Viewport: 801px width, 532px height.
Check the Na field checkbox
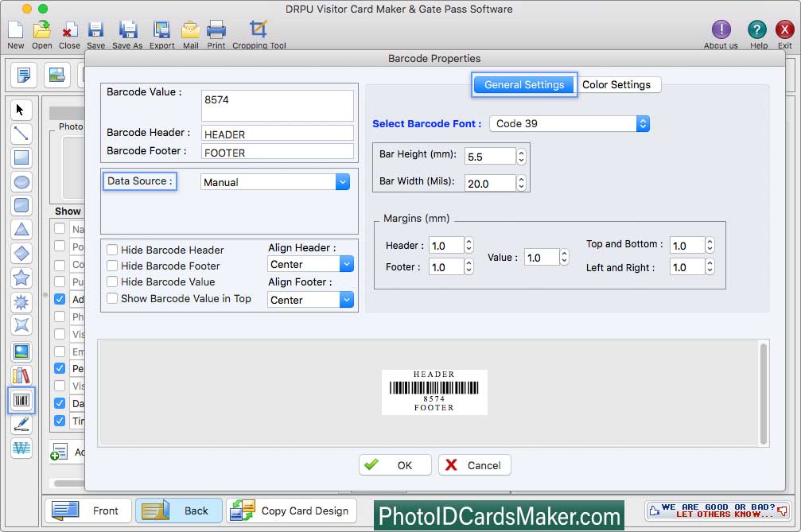click(x=60, y=228)
